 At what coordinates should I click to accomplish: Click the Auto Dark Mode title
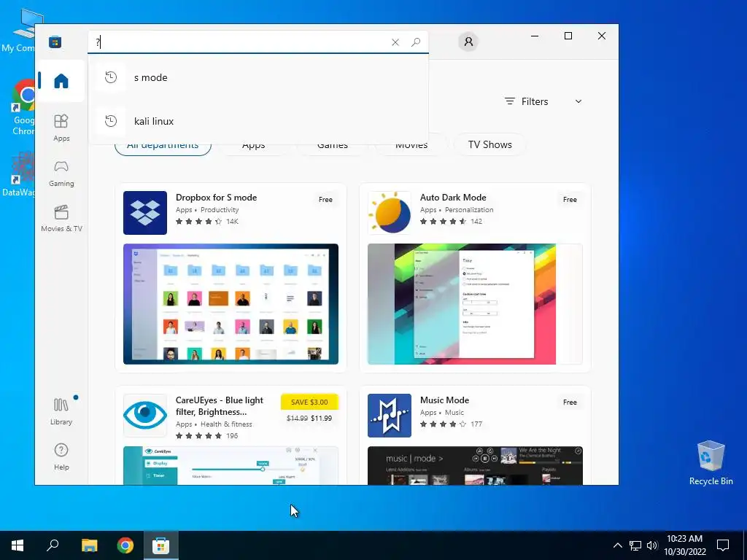point(453,197)
